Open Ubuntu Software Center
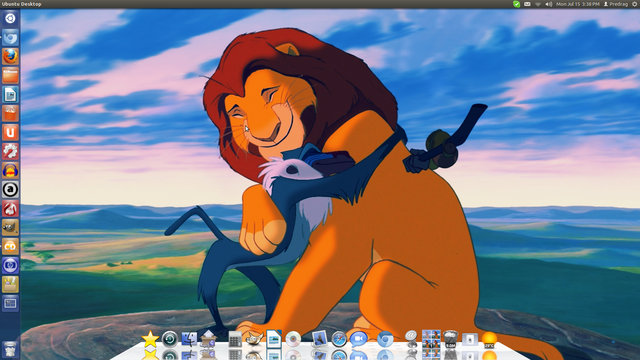Viewport: 640px width, 360px height. click(10, 113)
